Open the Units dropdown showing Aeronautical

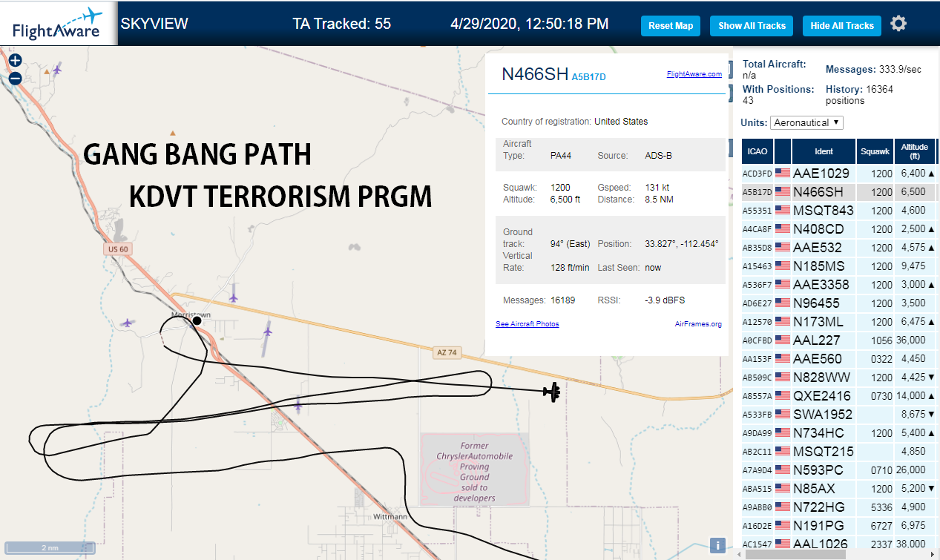point(806,122)
